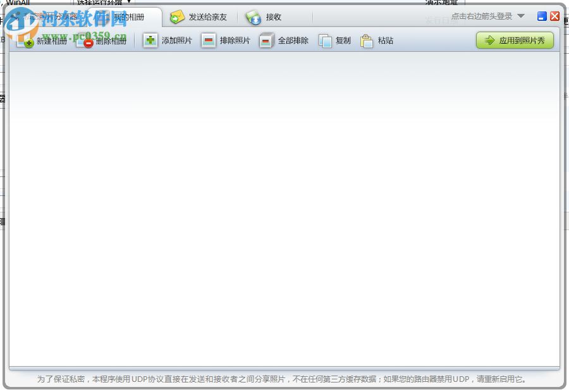Click the 复制 (Copy) icon
This screenshot has height=392, width=569.
(326, 40)
